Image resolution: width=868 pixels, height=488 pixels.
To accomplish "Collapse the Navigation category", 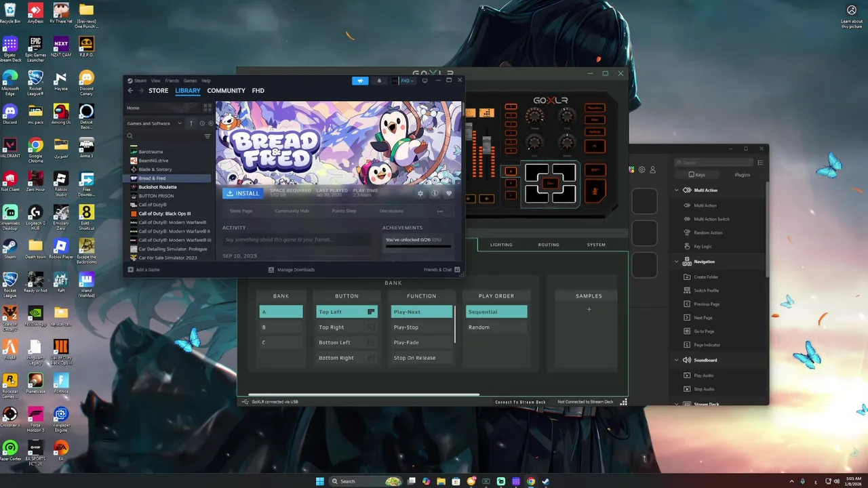I will (x=676, y=262).
